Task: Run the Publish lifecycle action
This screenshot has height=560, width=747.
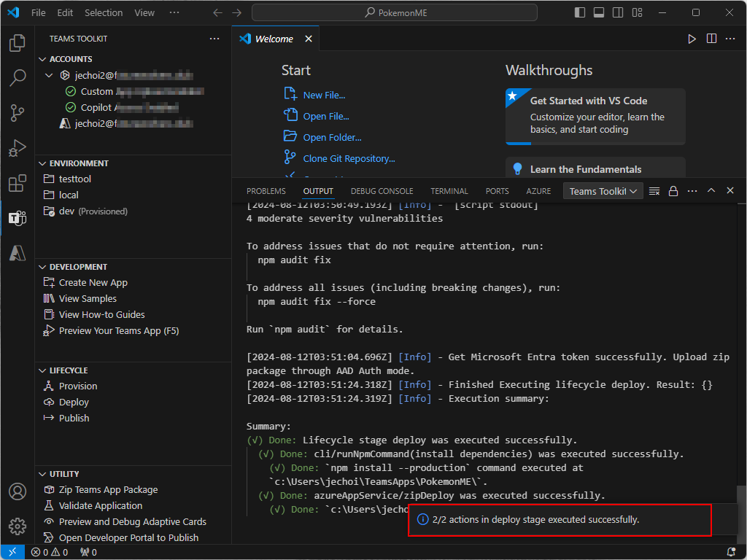Action: 74,418
